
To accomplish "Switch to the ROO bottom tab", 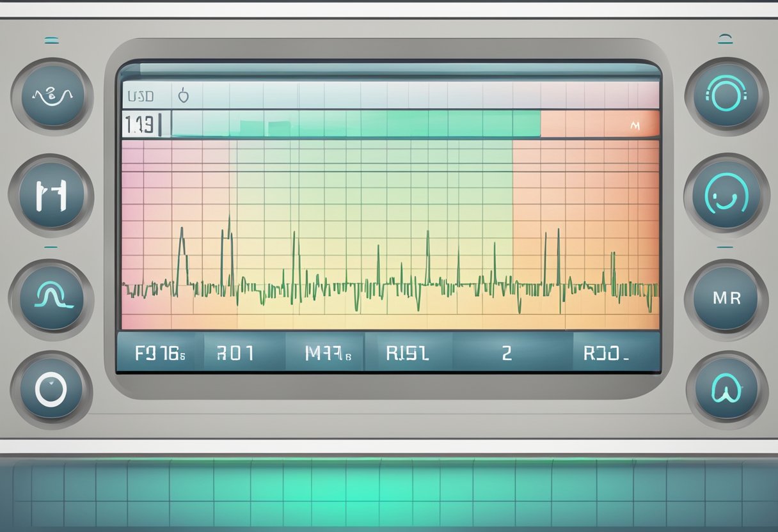I will (615, 353).
